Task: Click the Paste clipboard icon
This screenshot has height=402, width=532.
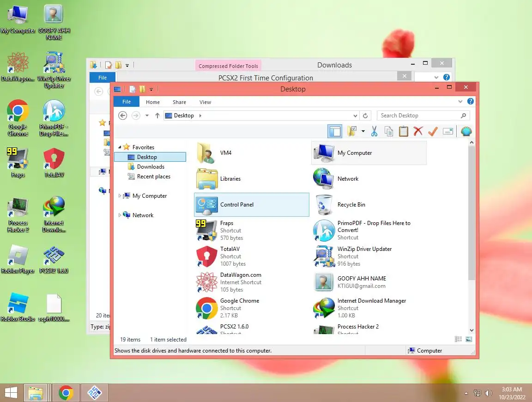Action: point(404,131)
